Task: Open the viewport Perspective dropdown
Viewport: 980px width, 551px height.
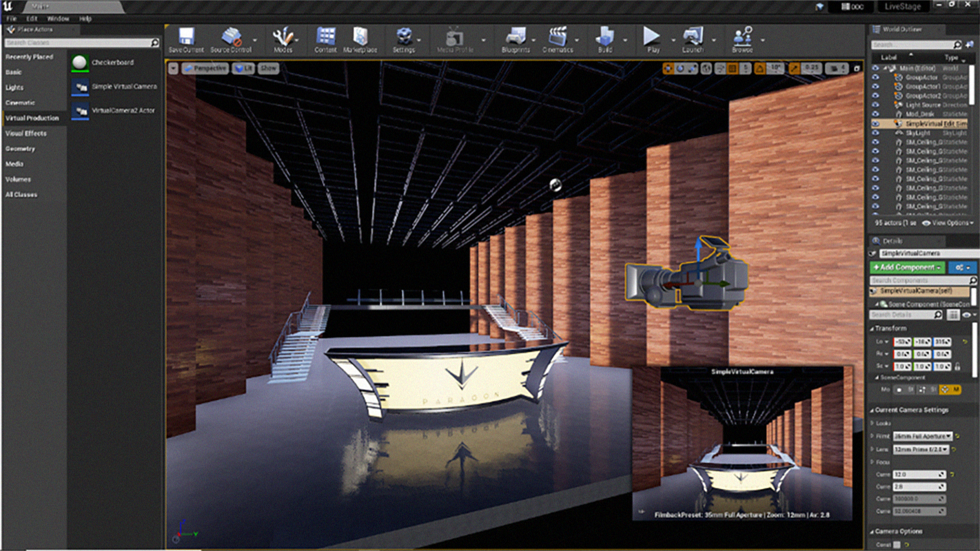Action: (x=206, y=68)
